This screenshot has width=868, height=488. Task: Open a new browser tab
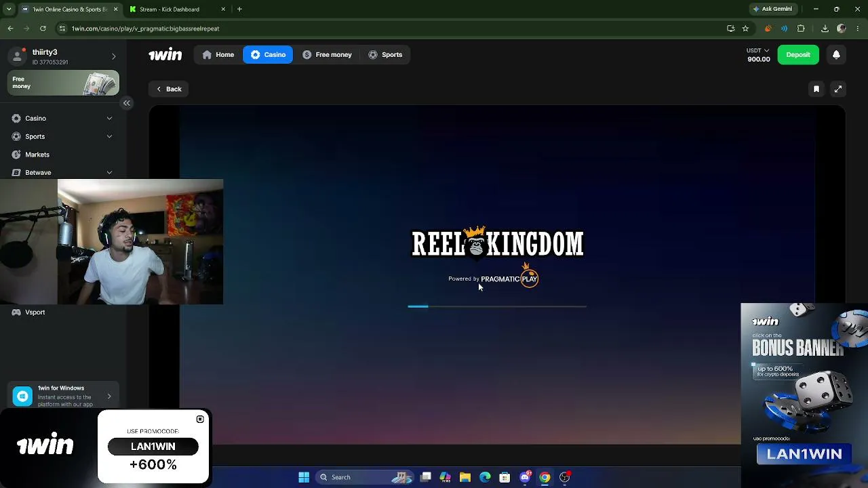coord(239,9)
